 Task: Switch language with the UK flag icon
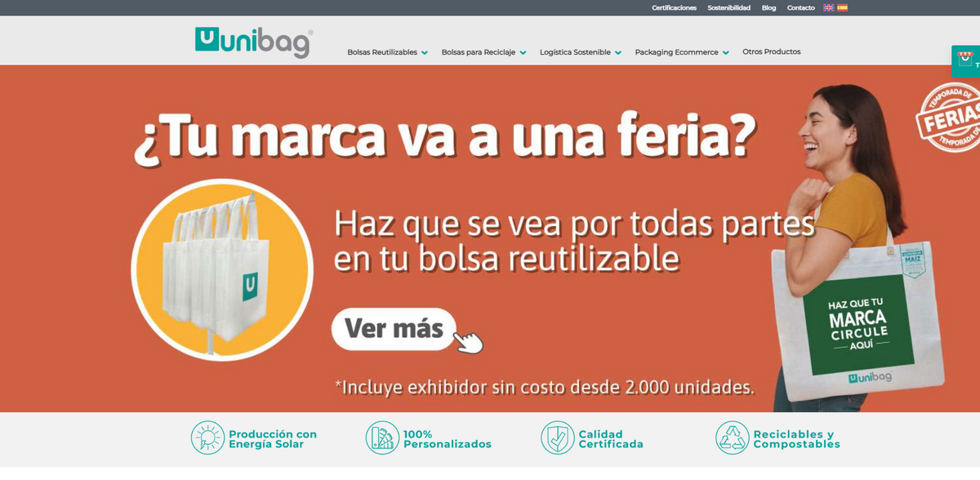[x=828, y=7]
